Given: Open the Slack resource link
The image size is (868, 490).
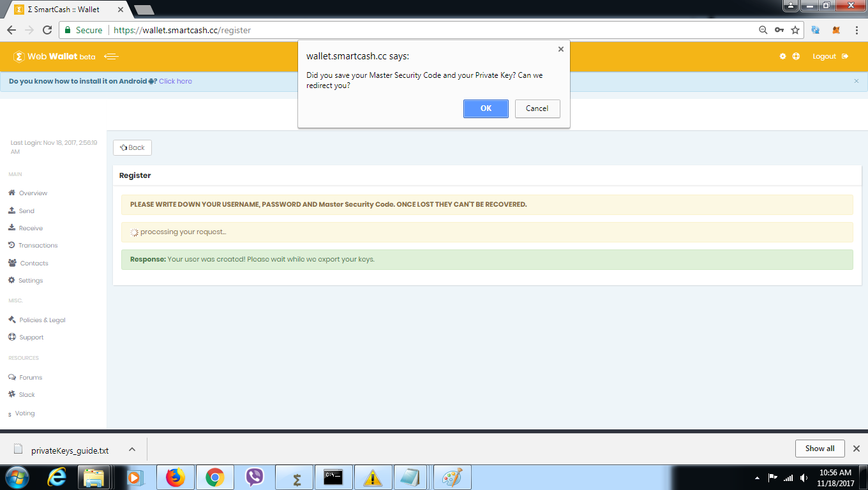Looking at the screenshot, I should point(27,394).
